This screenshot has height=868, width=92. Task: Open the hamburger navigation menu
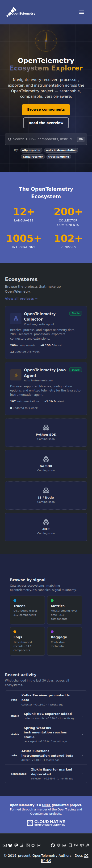coord(82,12)
